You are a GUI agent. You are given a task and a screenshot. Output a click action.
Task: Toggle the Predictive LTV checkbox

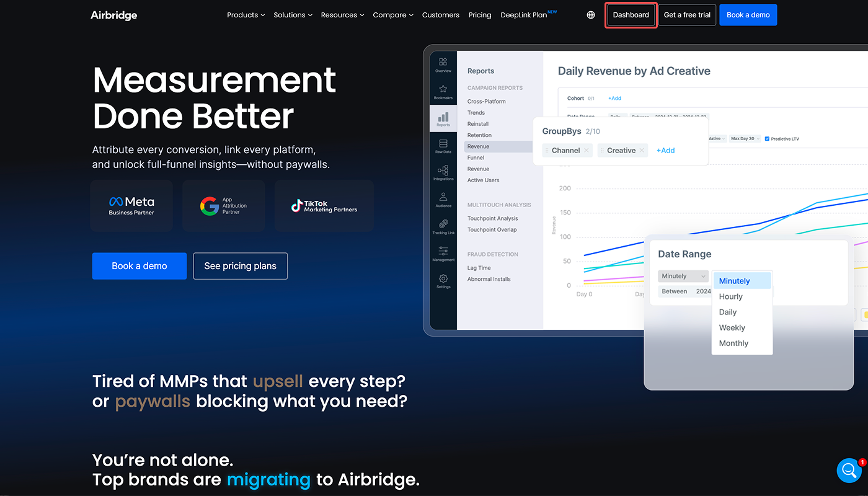pos(767,139)
